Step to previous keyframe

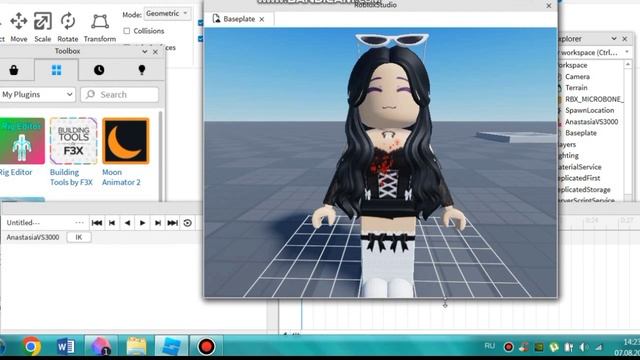coord(112,223)
